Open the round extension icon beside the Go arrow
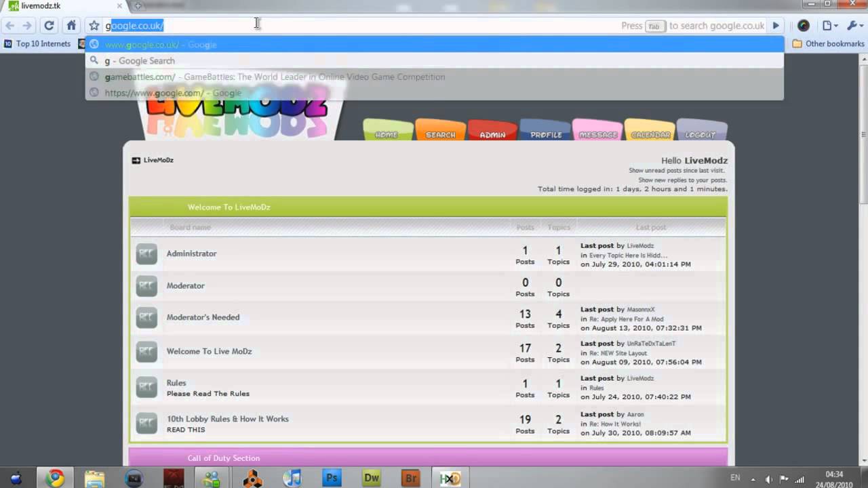This screenshot has height=488, width=868. coord(804,26)
